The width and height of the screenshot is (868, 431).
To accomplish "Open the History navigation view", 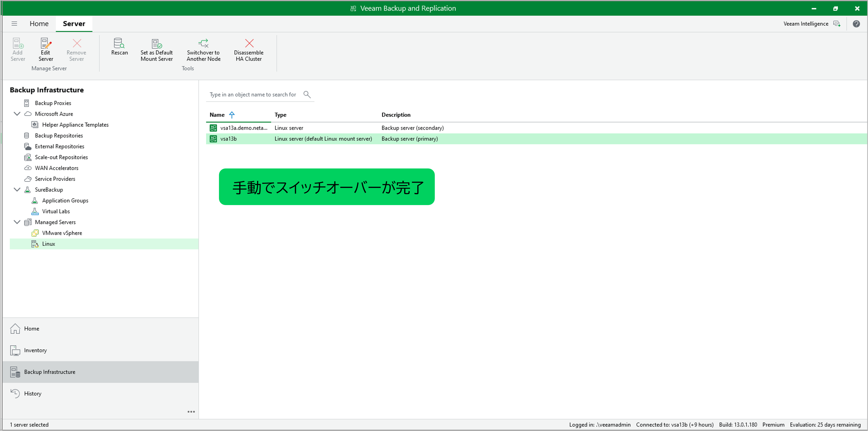I will point(32,393).
